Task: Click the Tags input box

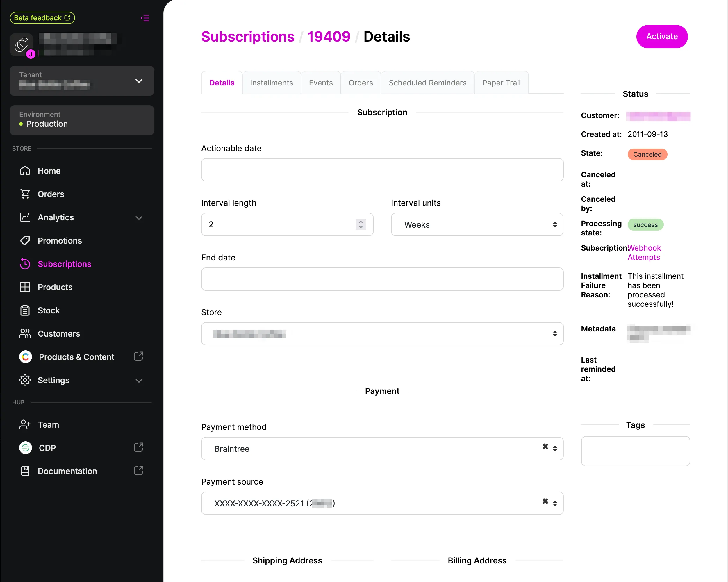Action: (x=636, y=451)
